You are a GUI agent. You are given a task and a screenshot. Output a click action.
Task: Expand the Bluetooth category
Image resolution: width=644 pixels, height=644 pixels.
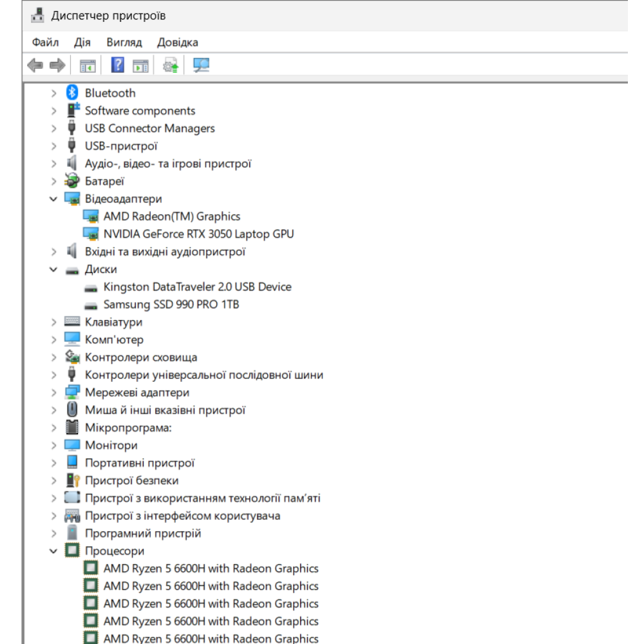[54, 93]
